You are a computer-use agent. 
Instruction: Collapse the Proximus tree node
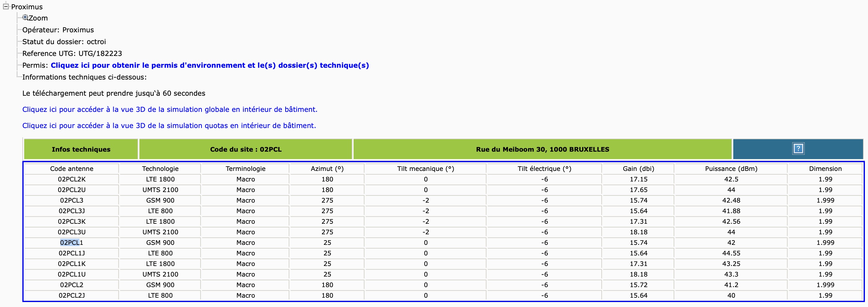pyautogui.click(x=6, y=7)
